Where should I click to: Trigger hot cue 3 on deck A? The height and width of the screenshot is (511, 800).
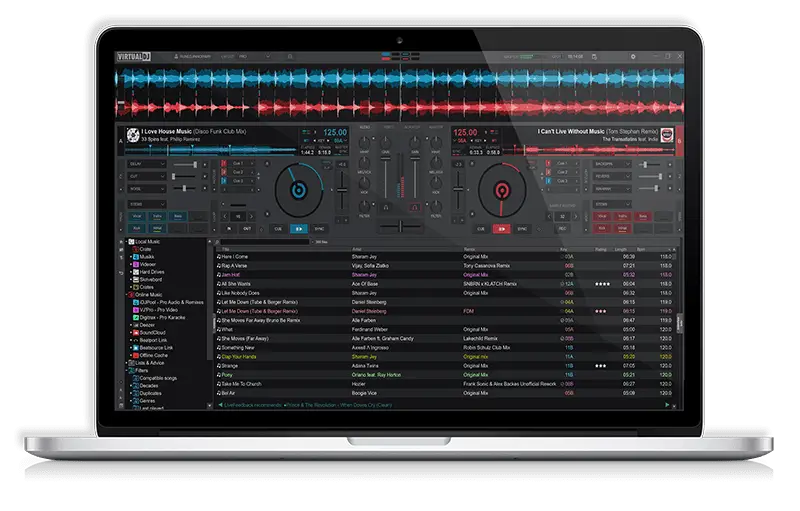coord(237,181)
